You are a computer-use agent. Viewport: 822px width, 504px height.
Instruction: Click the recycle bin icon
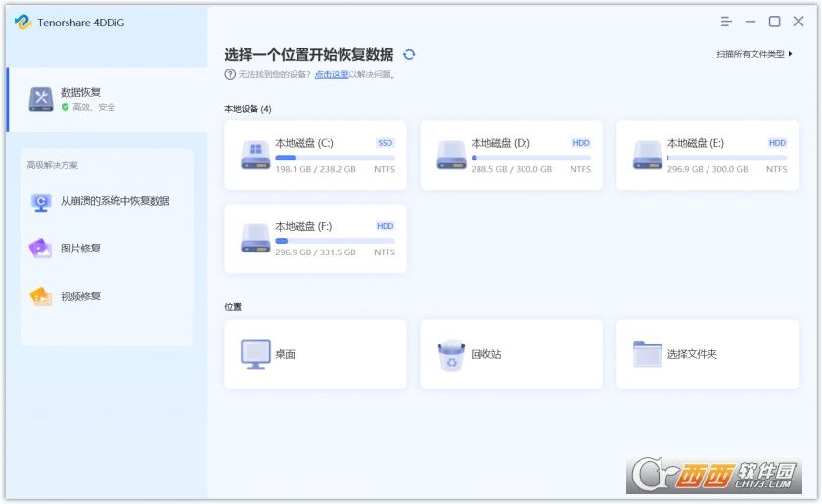point(451,355)
